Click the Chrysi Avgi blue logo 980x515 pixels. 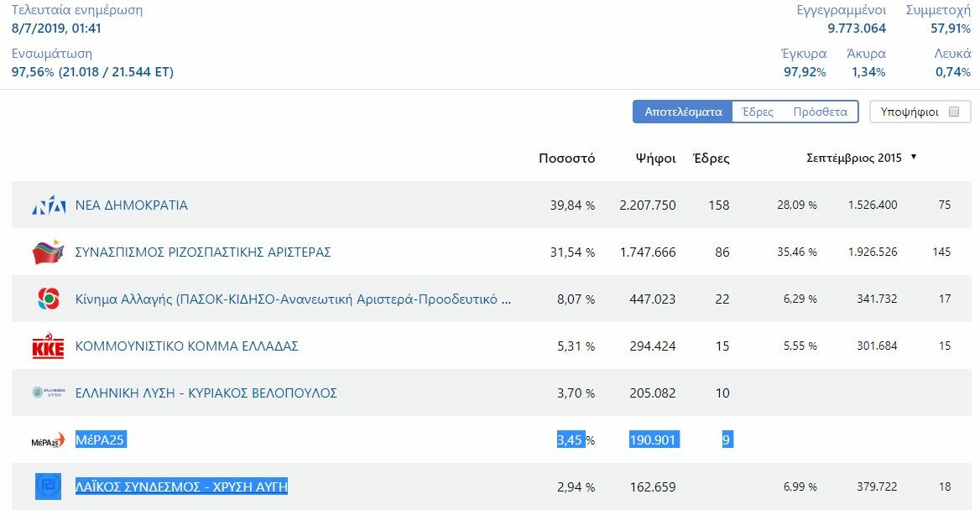coord(48,486)
